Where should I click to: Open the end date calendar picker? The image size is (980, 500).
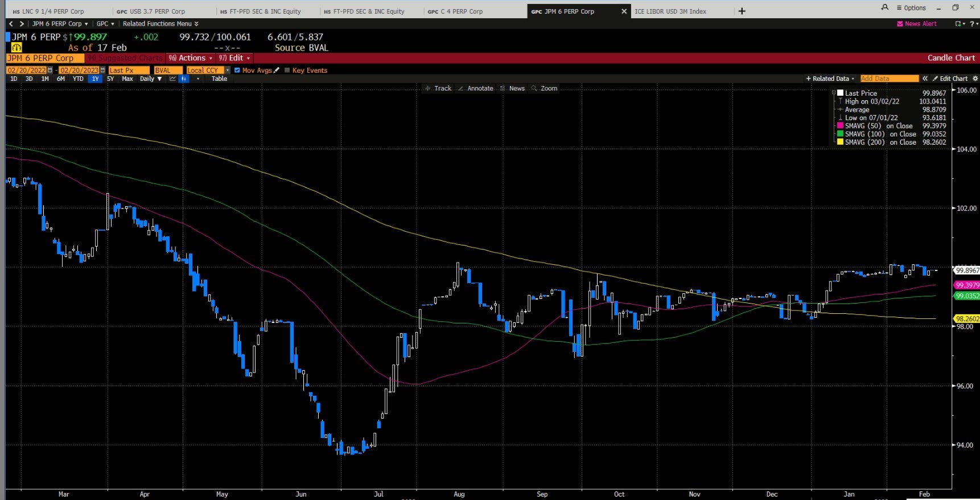pos(102,71)
